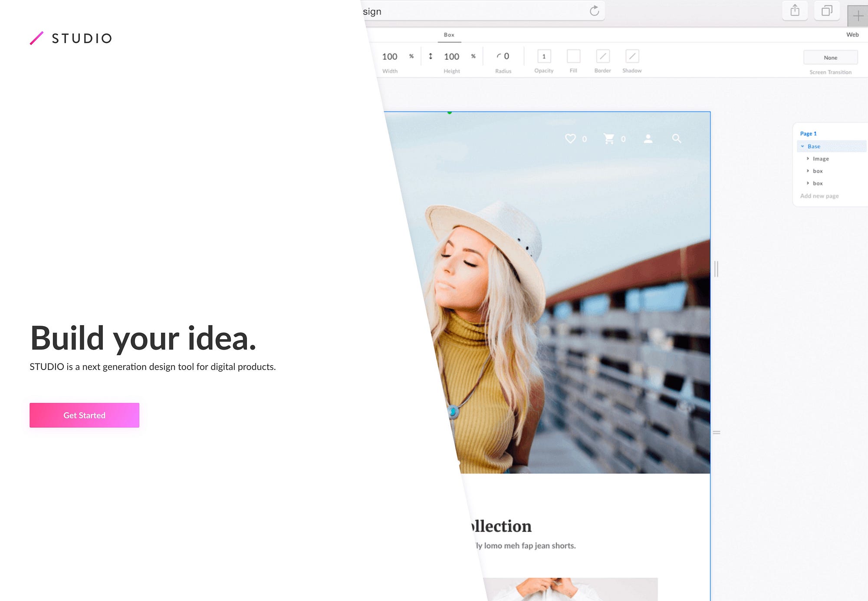The image size is (868, 601).
Task: Open the Screen Transition None dropdown
Action: pos(830,57)
